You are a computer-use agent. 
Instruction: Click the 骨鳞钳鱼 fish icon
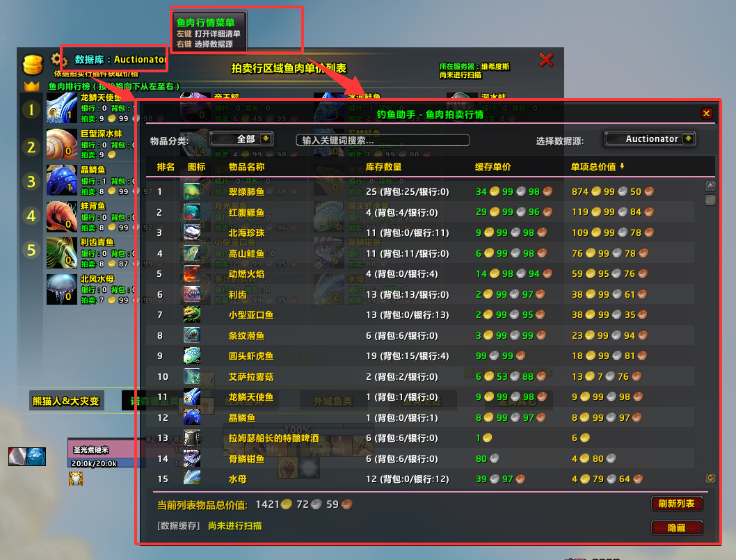point(191,458)
